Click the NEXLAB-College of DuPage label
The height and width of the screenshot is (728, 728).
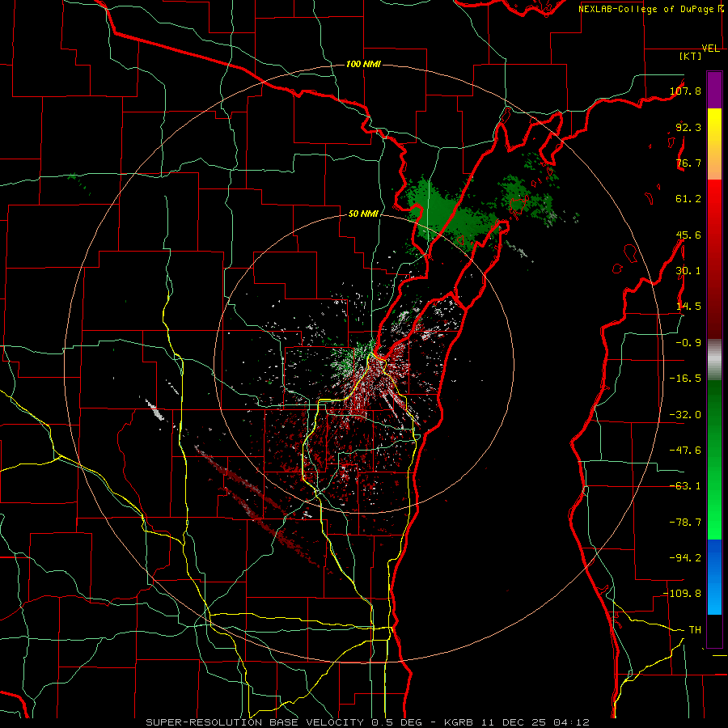click(647, 9)
